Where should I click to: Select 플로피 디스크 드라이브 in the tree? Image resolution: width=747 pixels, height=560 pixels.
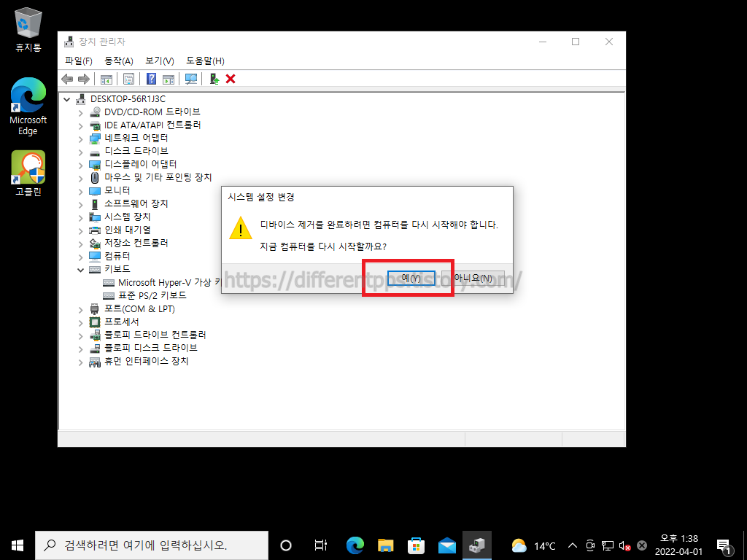[150, 348]
